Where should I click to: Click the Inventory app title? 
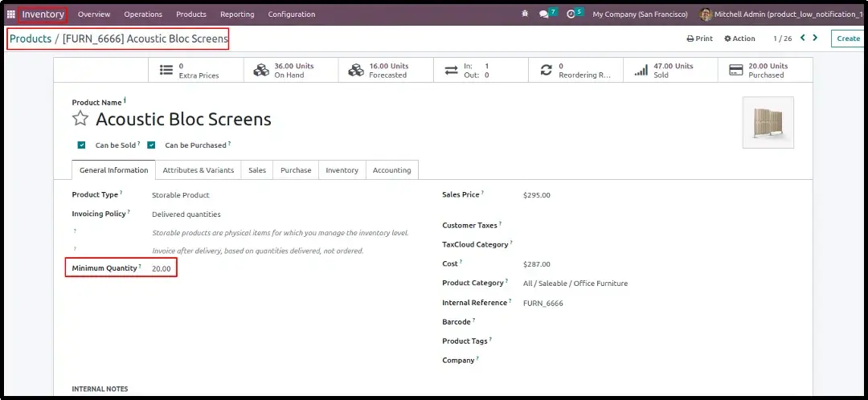coord(43,14)
